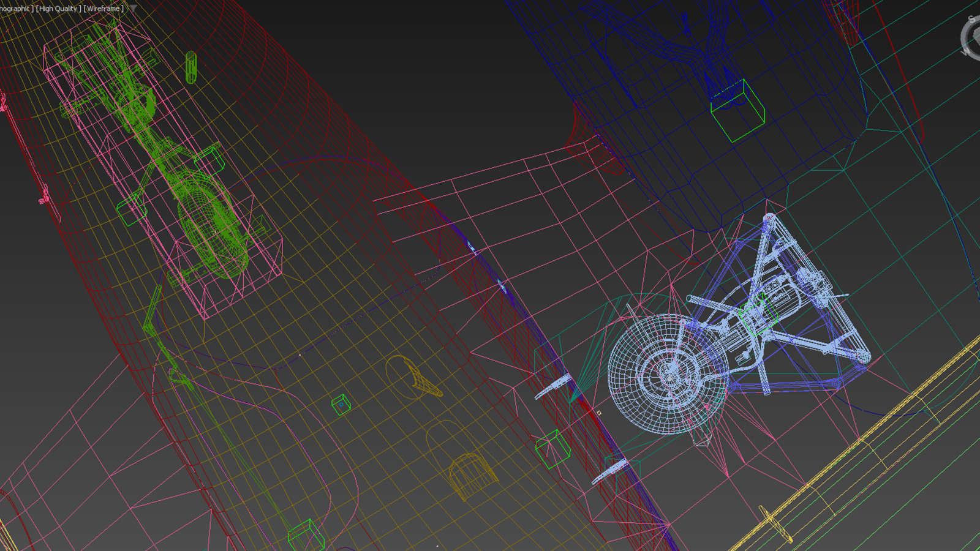Select the light blue main landing gear wheel
980x551 pixels.
(x=666, y=374)
